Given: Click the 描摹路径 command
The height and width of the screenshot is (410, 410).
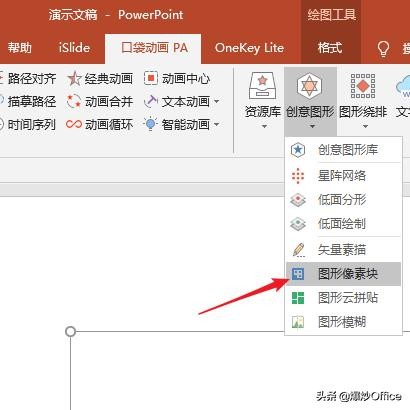Looking at the screenshot, I should (32, 101).
